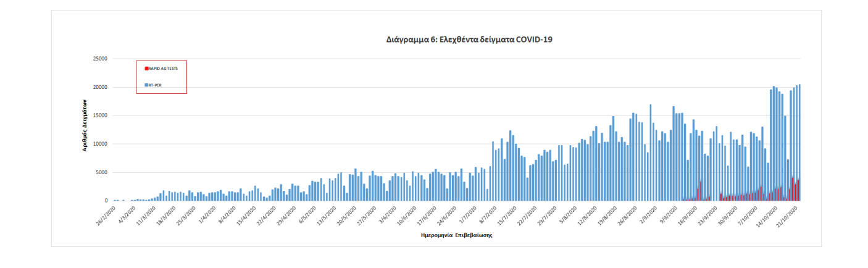The image size is (868, 268).
Task: Click the 13/5/2020 date label
Action: [x=325, y=214]
